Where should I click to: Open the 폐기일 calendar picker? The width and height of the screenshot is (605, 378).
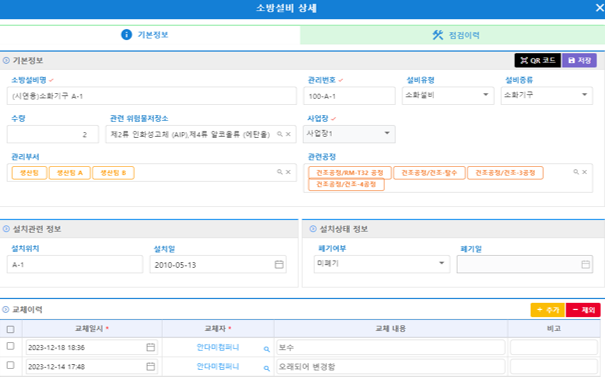pos(585,265)
